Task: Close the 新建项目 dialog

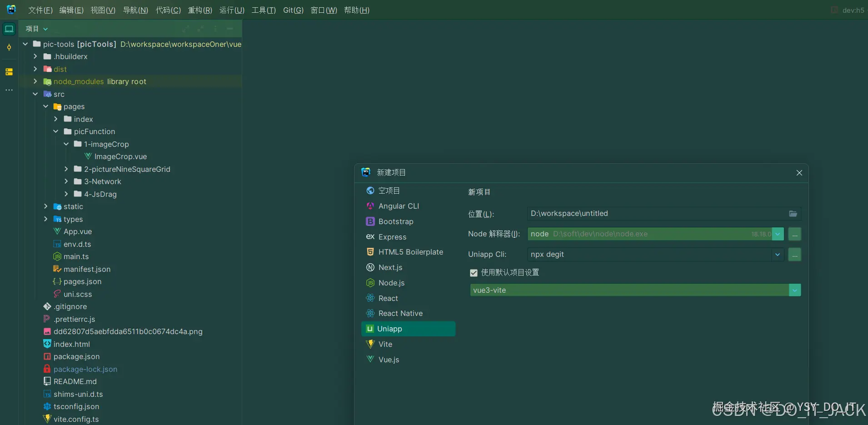Action: click(x=799, y=173)
